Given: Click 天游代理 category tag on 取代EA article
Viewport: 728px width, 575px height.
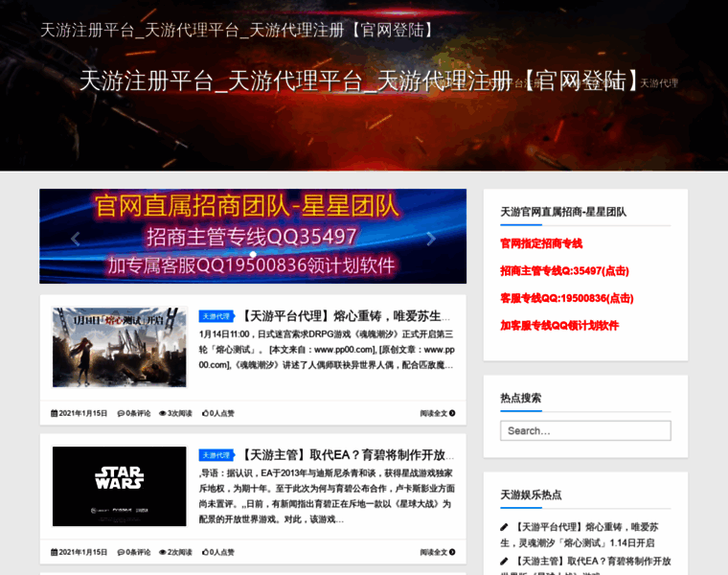Looking at the screenshot, I should click(x=216, y=455).
